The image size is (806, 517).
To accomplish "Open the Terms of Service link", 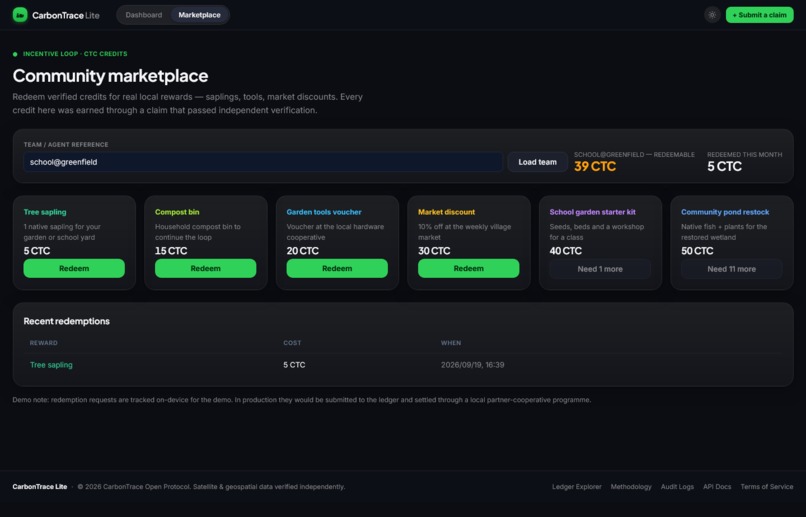I will tap(766, 487).
